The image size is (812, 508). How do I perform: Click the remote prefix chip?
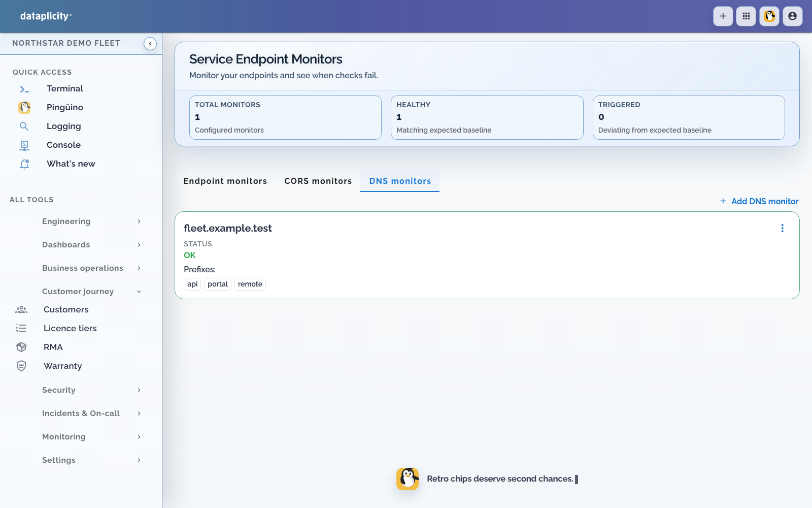pyautogui.click(x=250, y=284)
